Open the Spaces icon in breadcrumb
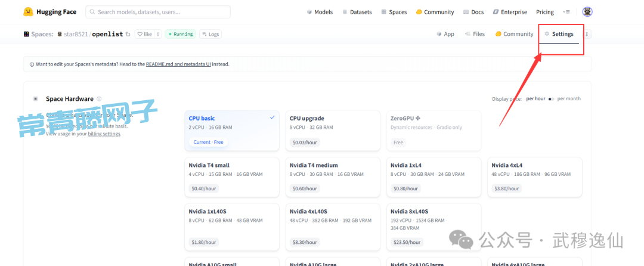644x266 pixels. [27, 34]
